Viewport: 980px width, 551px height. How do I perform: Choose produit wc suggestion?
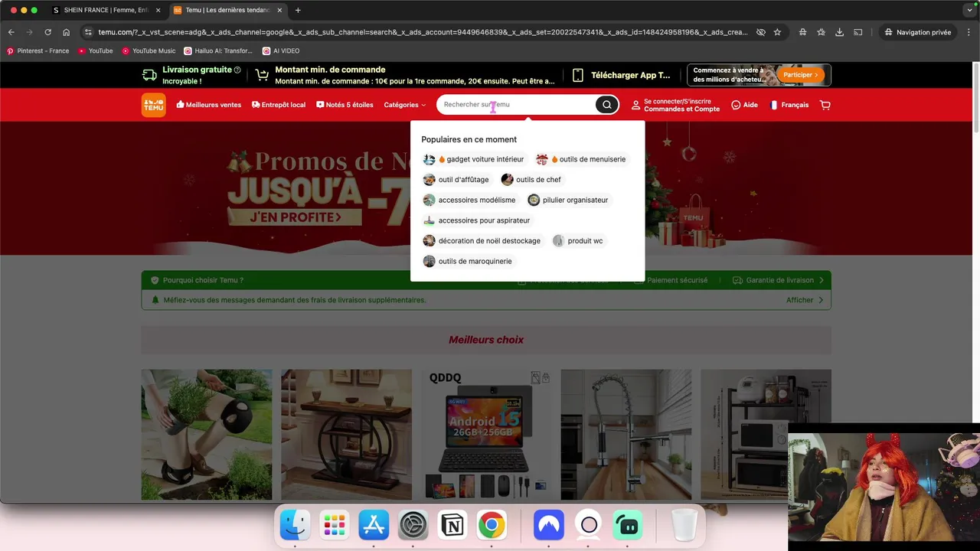578,240
